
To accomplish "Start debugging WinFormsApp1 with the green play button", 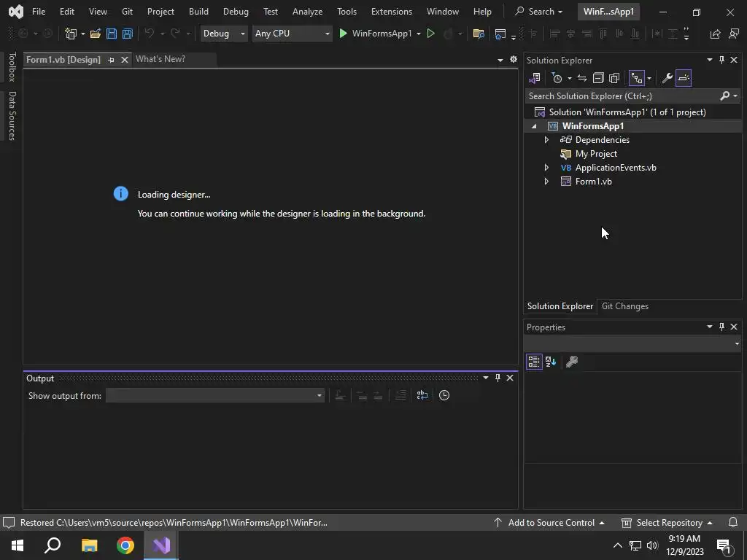I will point(343,34).
